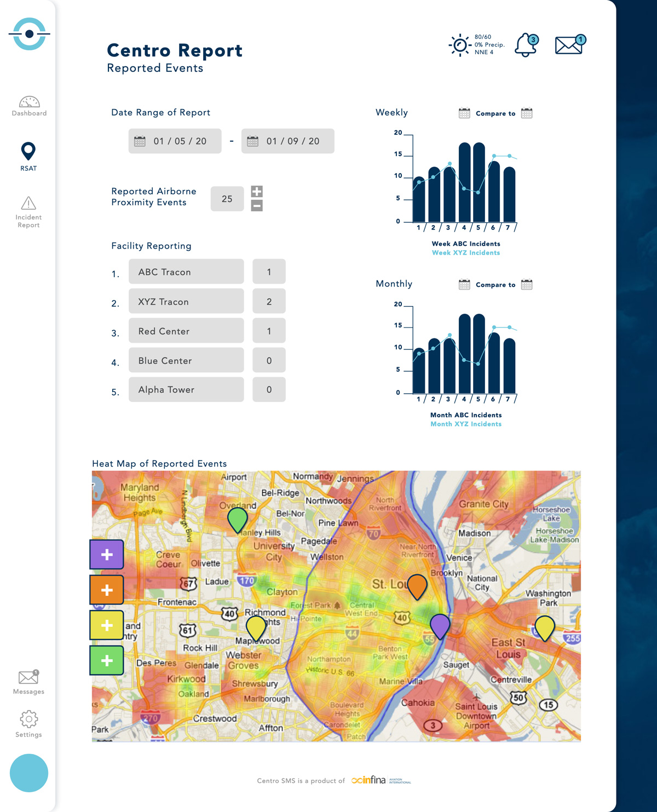This screenshot has height=812, width=657.
Task: Decrease Reported Airborne Proximity Events count
Action: pyautogui.click(x=257, y=206)
